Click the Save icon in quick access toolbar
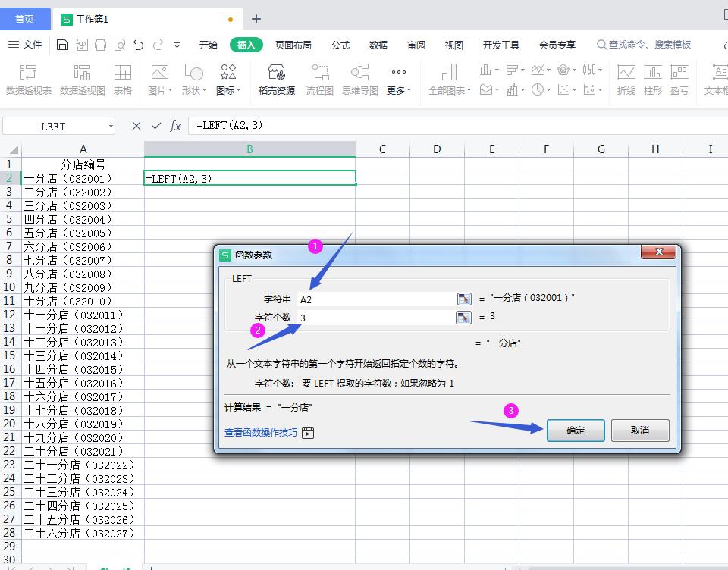Viewport: 728px width, 570px height. click(x=62, y=45)
